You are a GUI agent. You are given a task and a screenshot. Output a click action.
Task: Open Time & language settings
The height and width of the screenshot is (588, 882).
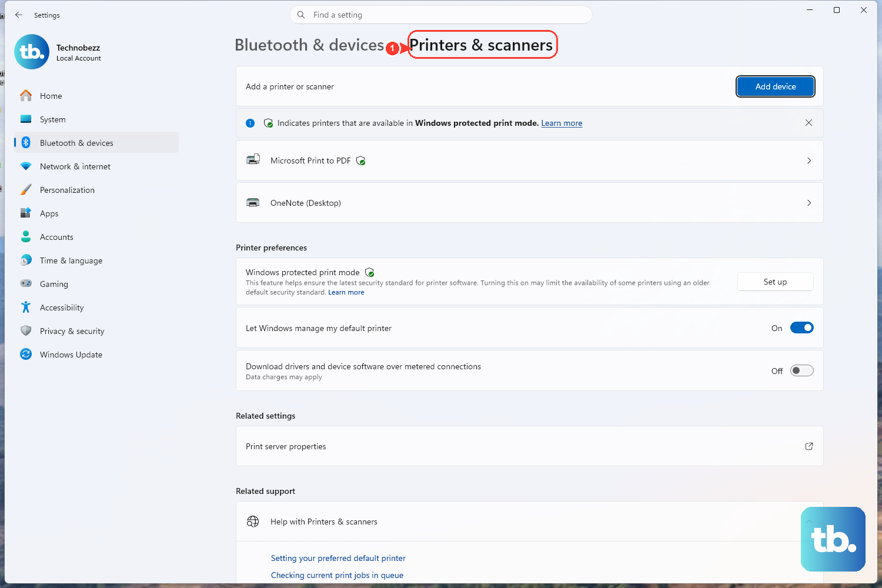pos(96,260)
